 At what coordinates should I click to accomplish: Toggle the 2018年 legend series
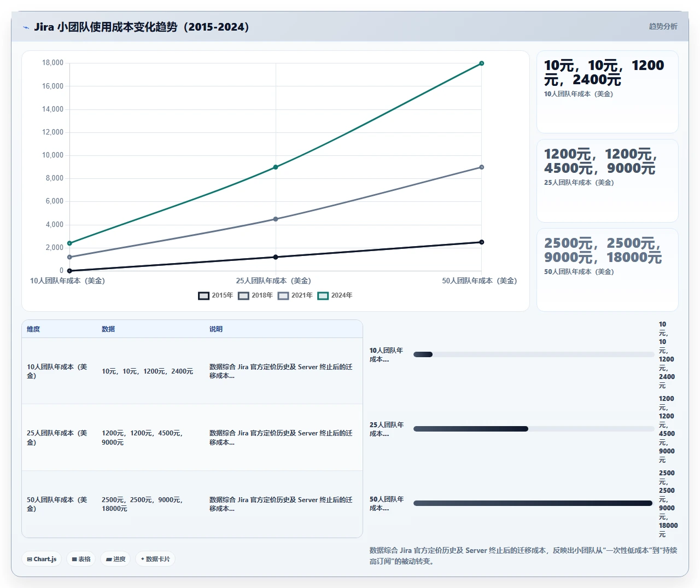pos(255,295)
